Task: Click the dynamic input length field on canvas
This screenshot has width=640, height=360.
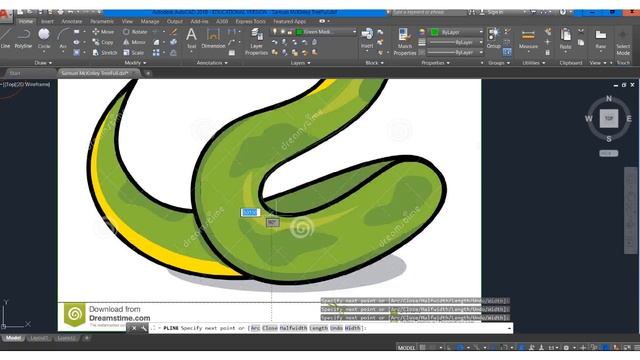Action: tap(250, 212)
